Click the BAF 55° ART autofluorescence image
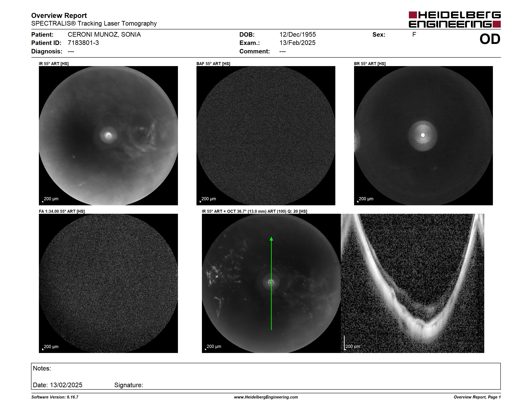 pos(266,136)
